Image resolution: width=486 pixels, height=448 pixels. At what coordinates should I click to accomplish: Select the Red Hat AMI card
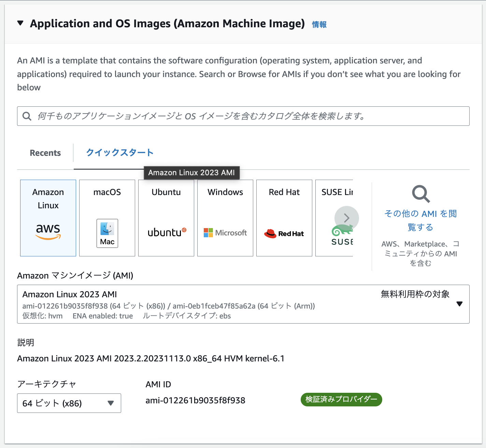(x=284, y=218)
